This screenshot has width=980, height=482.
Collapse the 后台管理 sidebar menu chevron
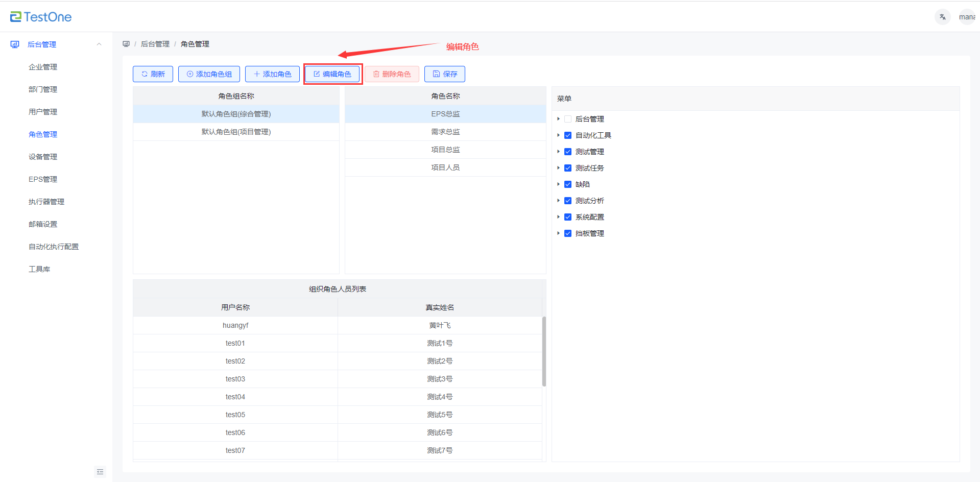pos(99,44)
